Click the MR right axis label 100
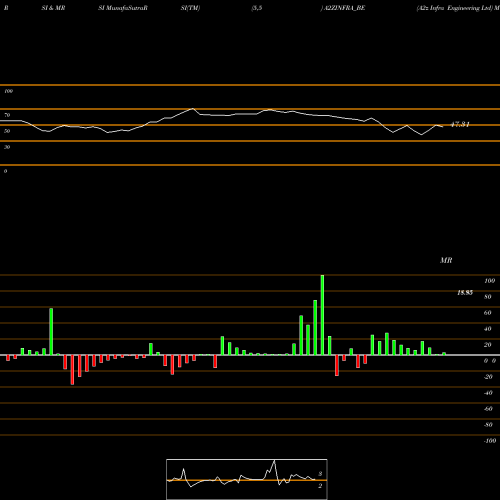 click(x=490, y=281)
